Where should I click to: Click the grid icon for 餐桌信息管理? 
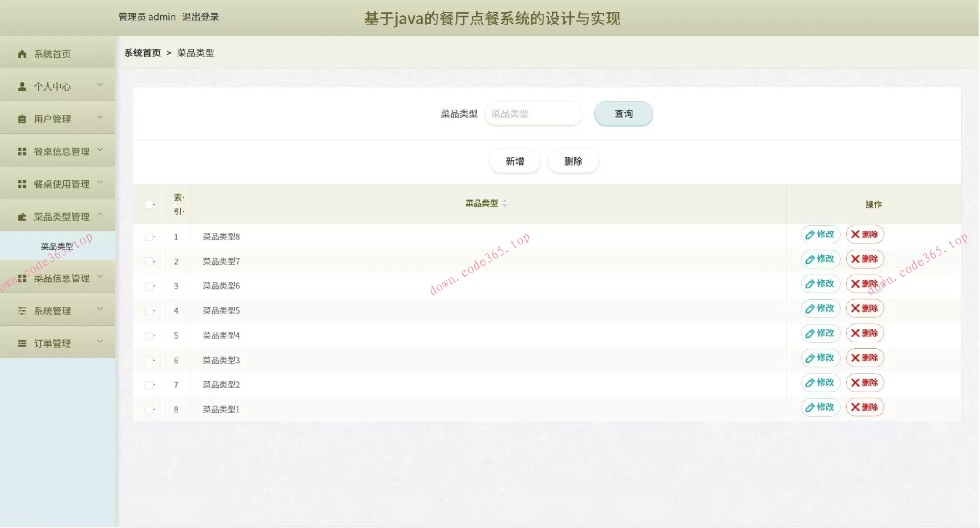coord(21,151)
